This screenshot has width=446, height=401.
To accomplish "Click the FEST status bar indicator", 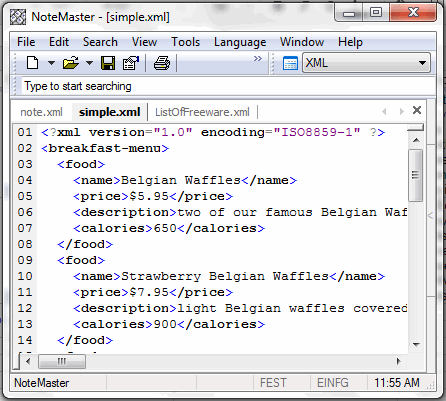I will point(273,383).
